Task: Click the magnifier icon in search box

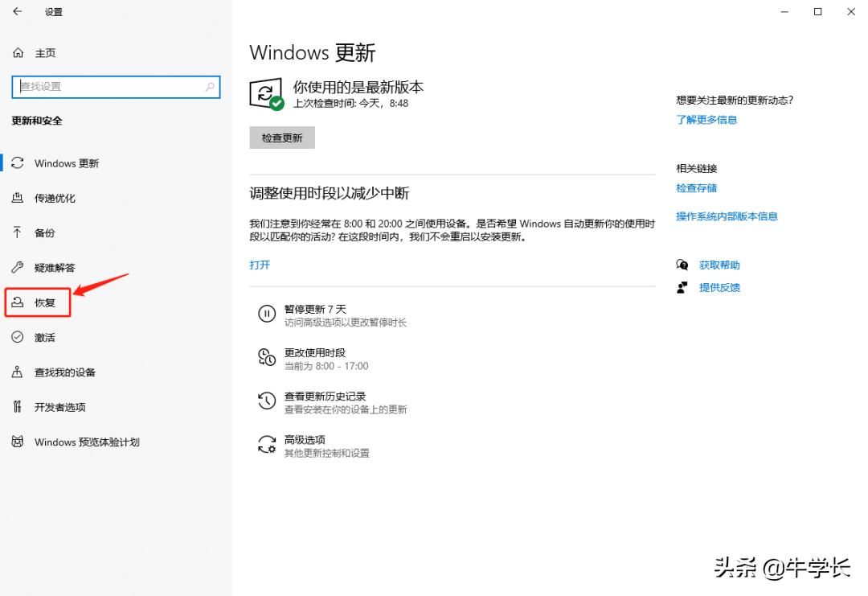Action: click(x=210, y=86)
